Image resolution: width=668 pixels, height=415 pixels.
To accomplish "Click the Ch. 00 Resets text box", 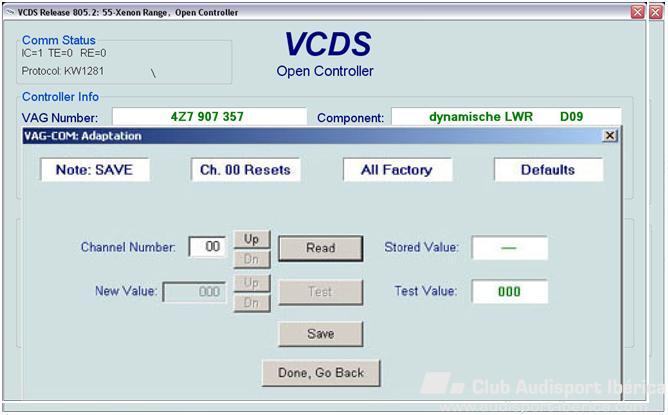I will tap(245, 170).
